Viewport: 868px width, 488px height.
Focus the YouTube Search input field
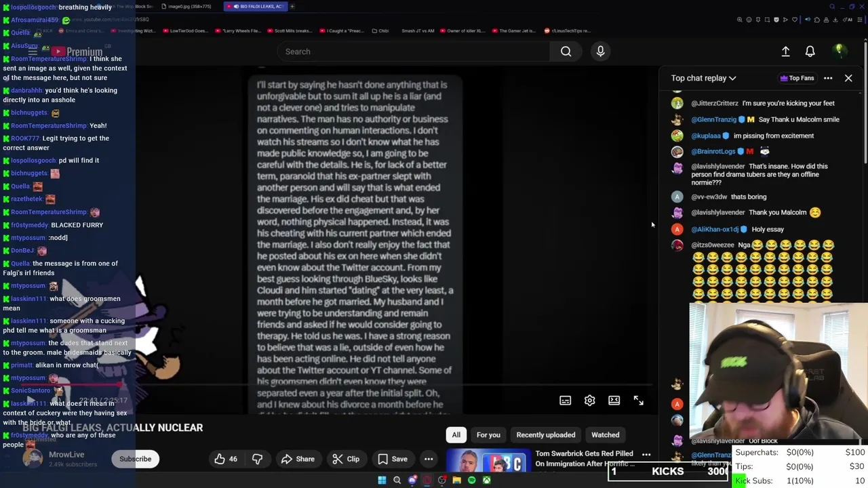(x=414, y=52)
